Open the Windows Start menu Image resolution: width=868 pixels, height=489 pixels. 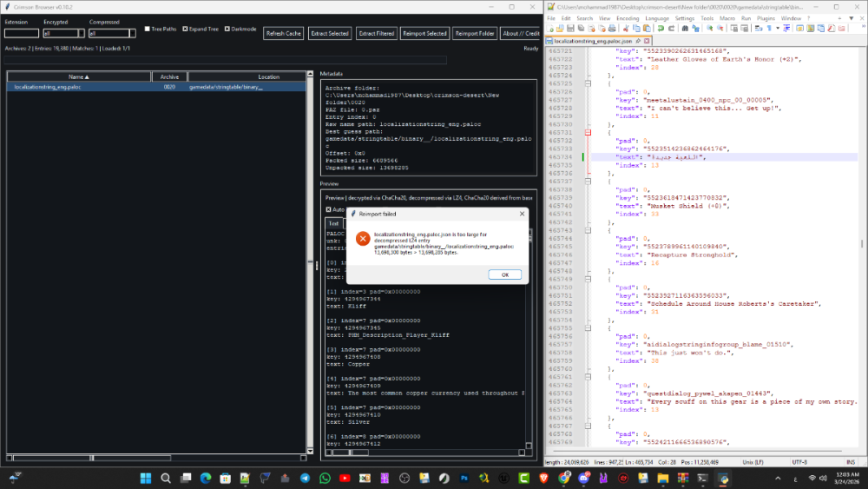tap(146, 478)
